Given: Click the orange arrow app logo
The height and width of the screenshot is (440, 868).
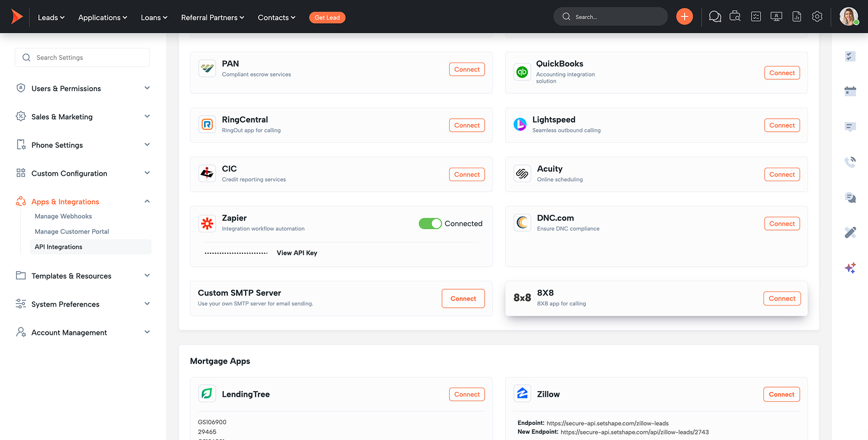Looking at the screenshot, I should coord(17,17).
